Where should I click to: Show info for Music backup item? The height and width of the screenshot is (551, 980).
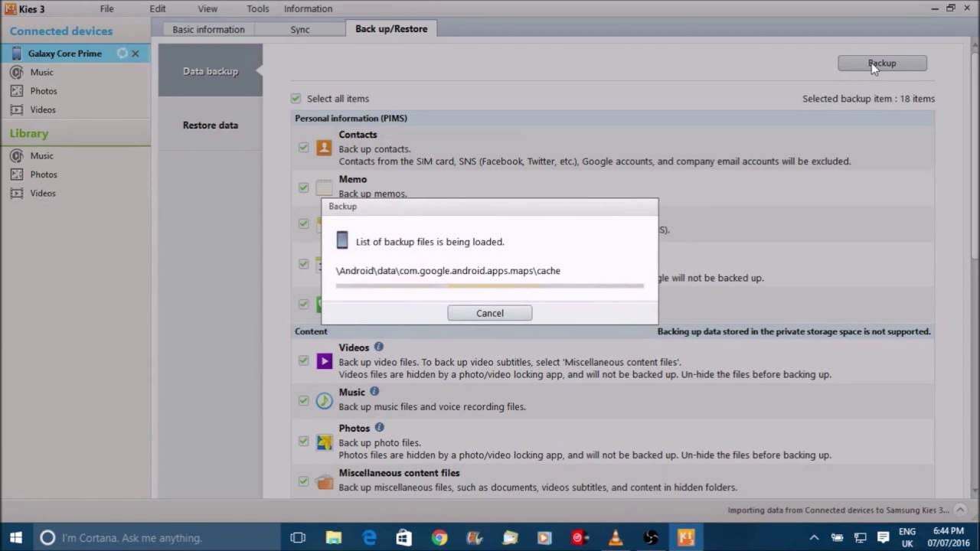pos(375,392)
